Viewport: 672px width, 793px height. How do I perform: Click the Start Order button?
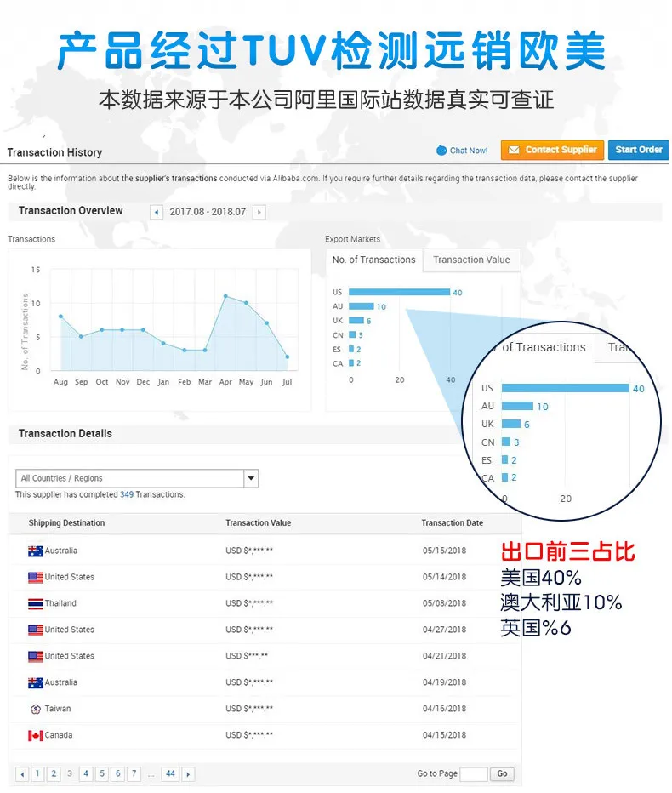point(638,151)
